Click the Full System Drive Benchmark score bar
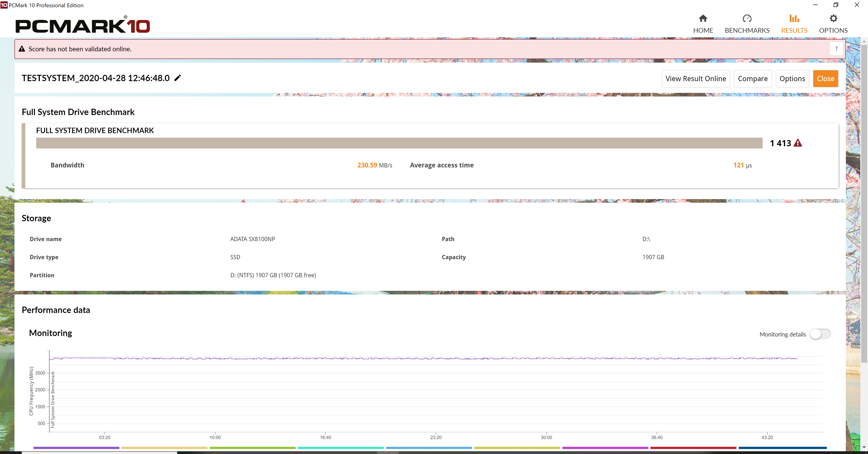The height and width of the screenshot is (454, 868). click(399, 143)
